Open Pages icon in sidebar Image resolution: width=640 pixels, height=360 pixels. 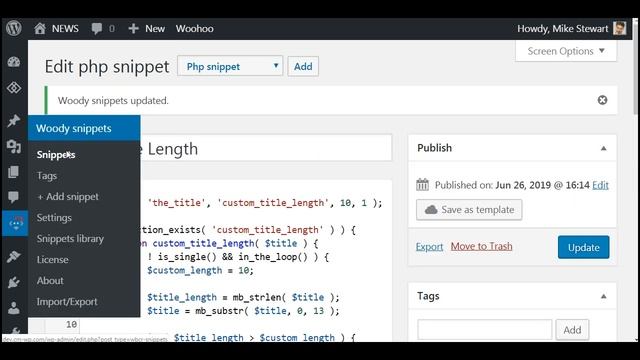tap(14, 172)
